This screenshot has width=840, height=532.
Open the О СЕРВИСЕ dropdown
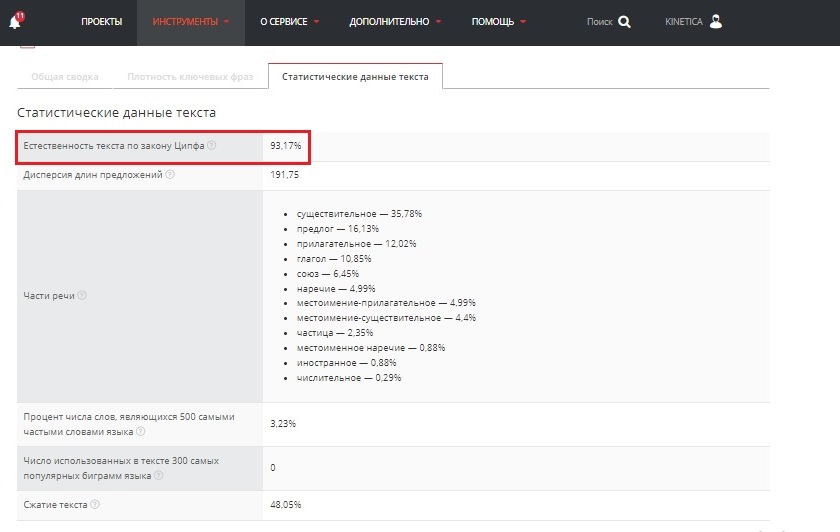(289, 22)
